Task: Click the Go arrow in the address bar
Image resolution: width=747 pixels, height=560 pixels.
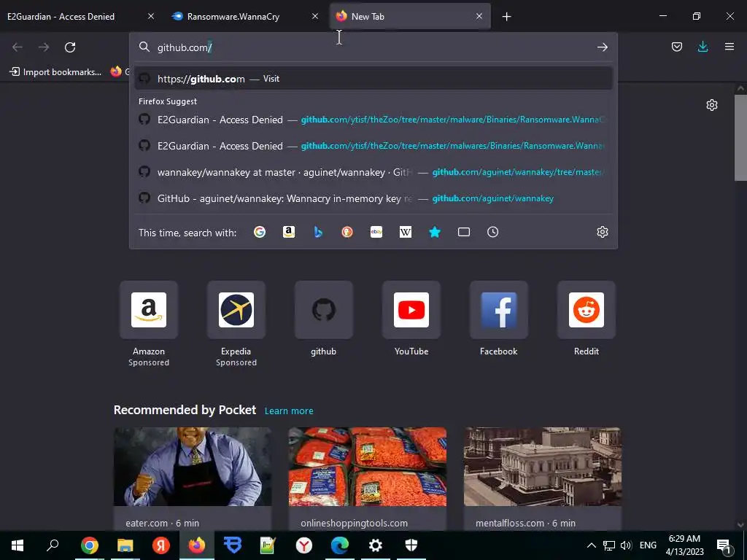Action: click(602, 47)
